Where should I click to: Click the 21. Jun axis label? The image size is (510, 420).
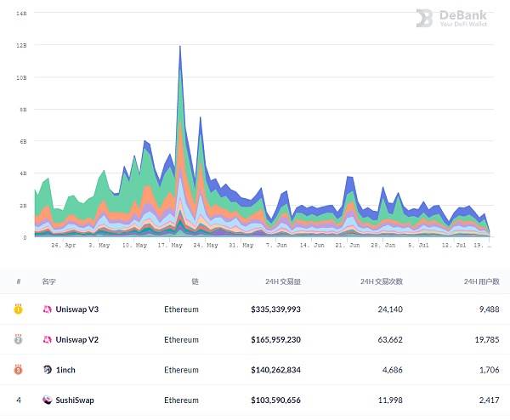[348, 246]
